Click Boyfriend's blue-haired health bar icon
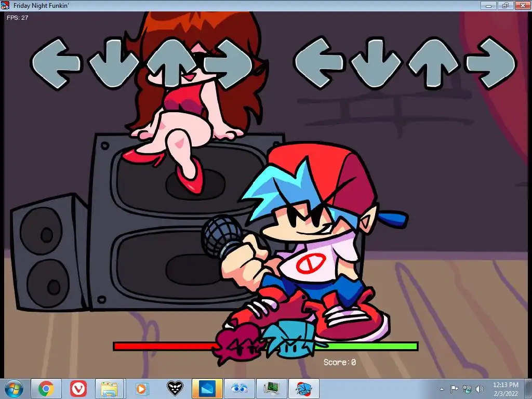This screenshot has width=532, height=399. (x=294, y=339)
